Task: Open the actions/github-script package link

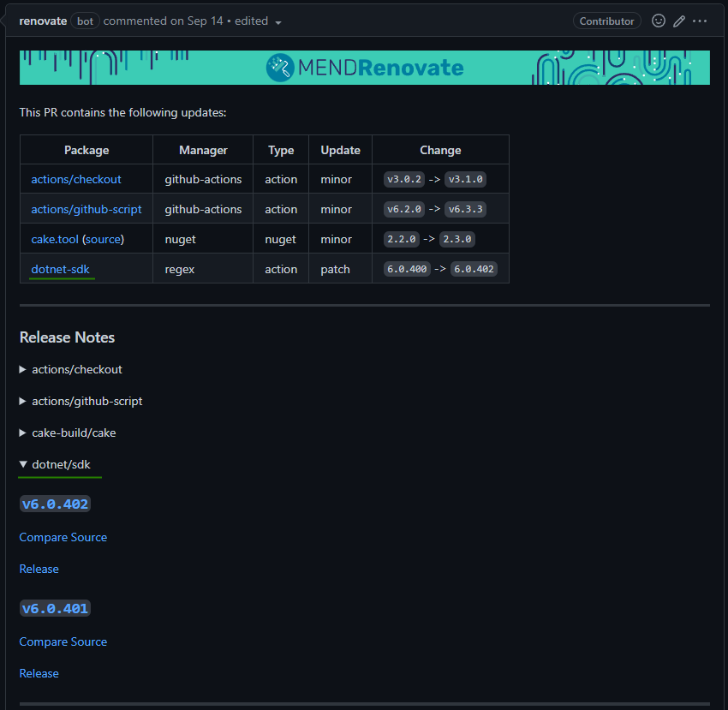Action: tap(87, 210)
